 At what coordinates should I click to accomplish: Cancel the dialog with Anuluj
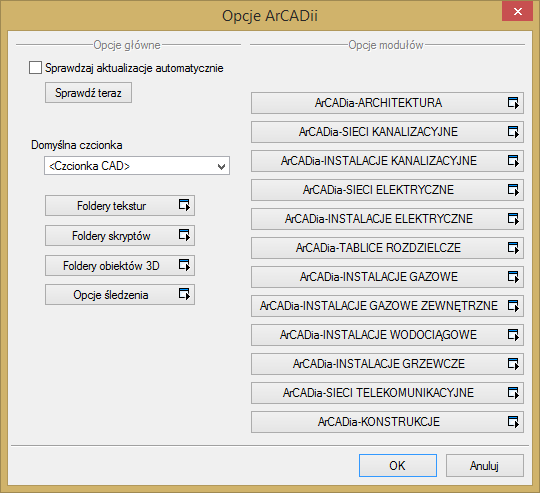tap(485, 465)
